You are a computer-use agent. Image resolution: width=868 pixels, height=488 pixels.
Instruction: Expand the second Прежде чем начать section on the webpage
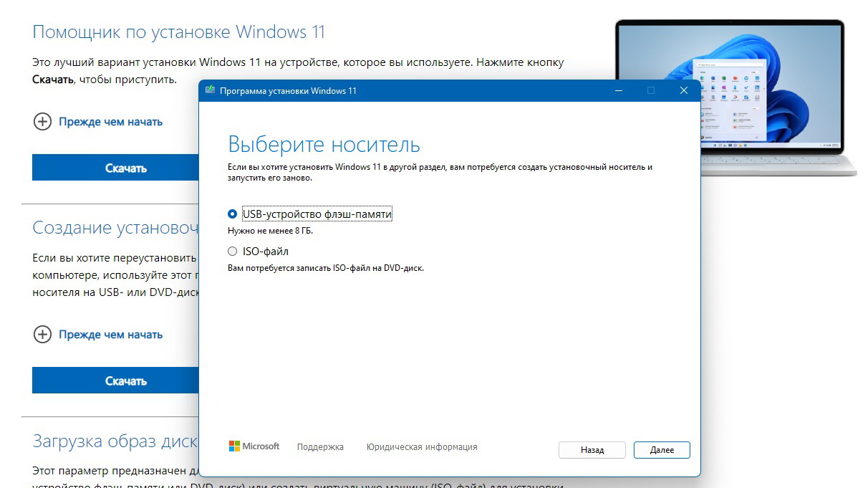pyautogui.click(x=98, y=335)
